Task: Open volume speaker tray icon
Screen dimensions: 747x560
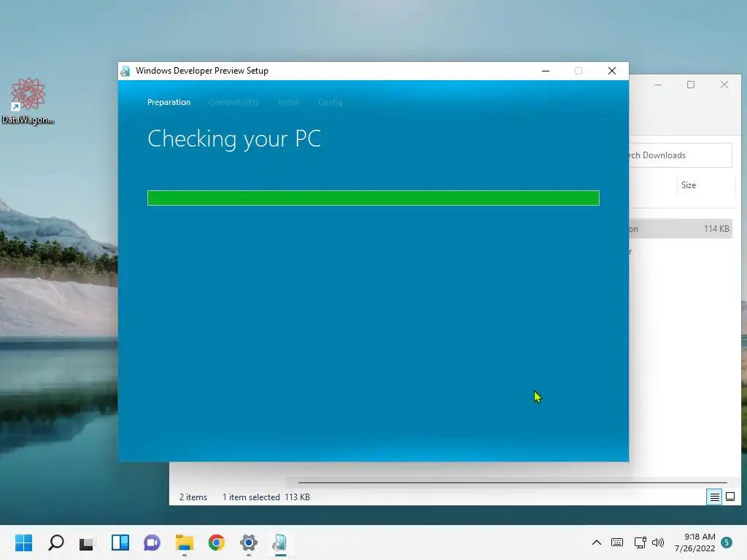Action: (658, 542)
